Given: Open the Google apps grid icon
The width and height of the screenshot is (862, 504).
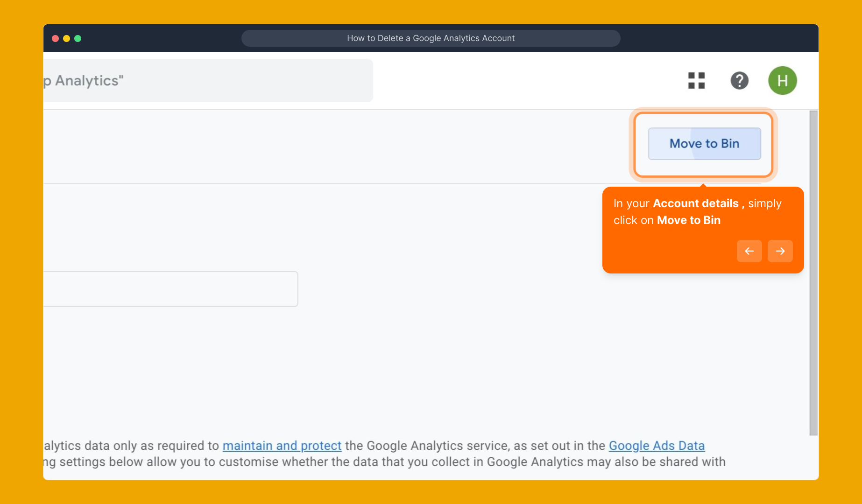Looking at the screenshot, I should pyautogui.click(x=696, y=81).
